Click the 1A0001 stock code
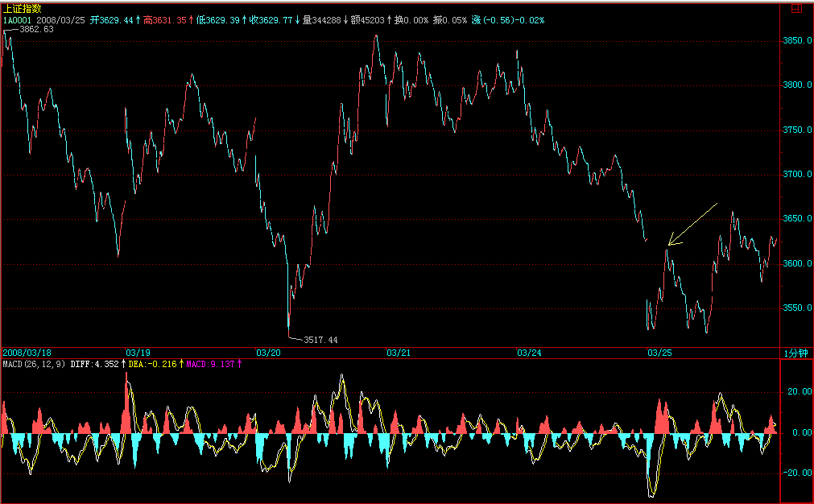Viewport: 814px width, 504px height. (17, 19)
